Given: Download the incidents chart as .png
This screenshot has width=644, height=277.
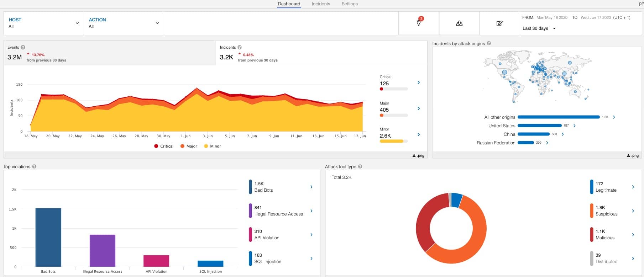Looking at the screenshot, I should click(418, 155).
